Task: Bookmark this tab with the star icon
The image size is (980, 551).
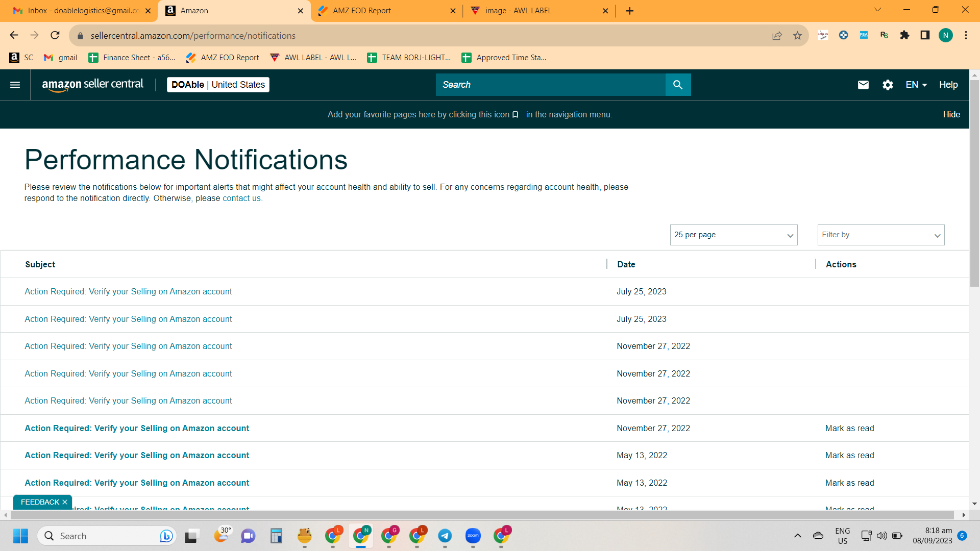Action: [797, 36]
